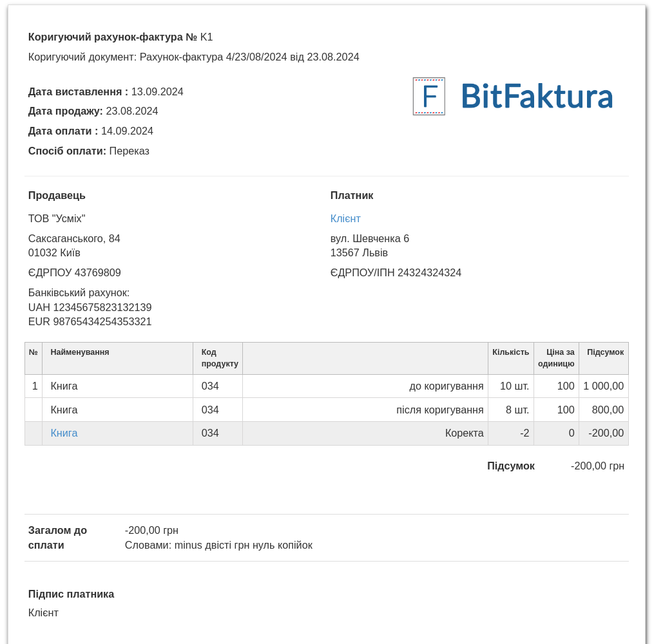Click the Словами amount in words line
The image size is (654, 644).
pos(218,545)
